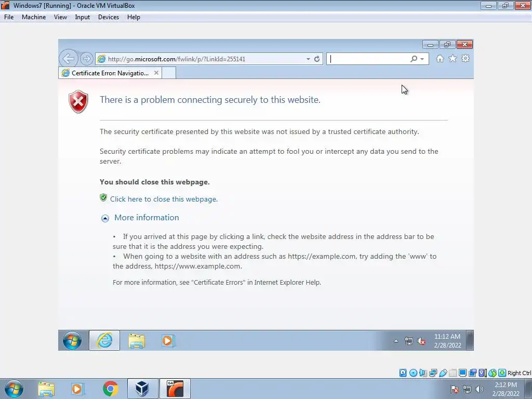Open IE Tools gear icon
Screen dimensions: 532x399
click(x=465, y=58)
